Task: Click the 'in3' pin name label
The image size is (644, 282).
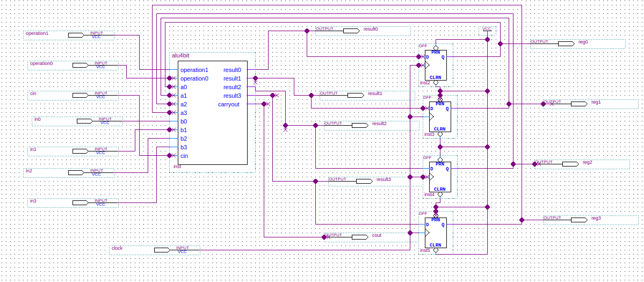Action: tap(33, 201)
